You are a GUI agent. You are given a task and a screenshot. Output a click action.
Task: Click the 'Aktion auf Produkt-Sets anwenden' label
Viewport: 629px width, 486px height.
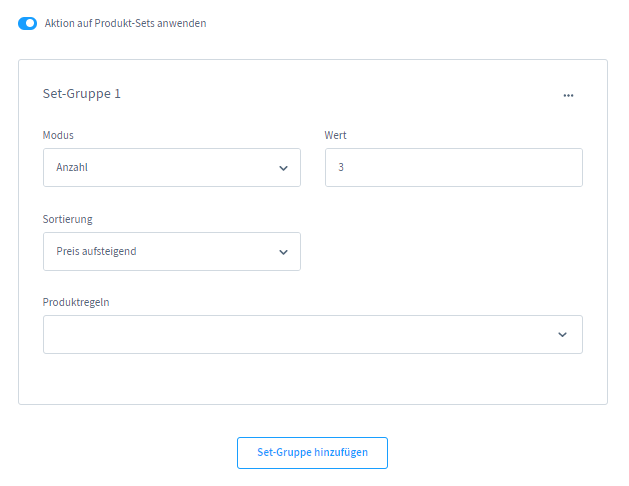point(125,23)
